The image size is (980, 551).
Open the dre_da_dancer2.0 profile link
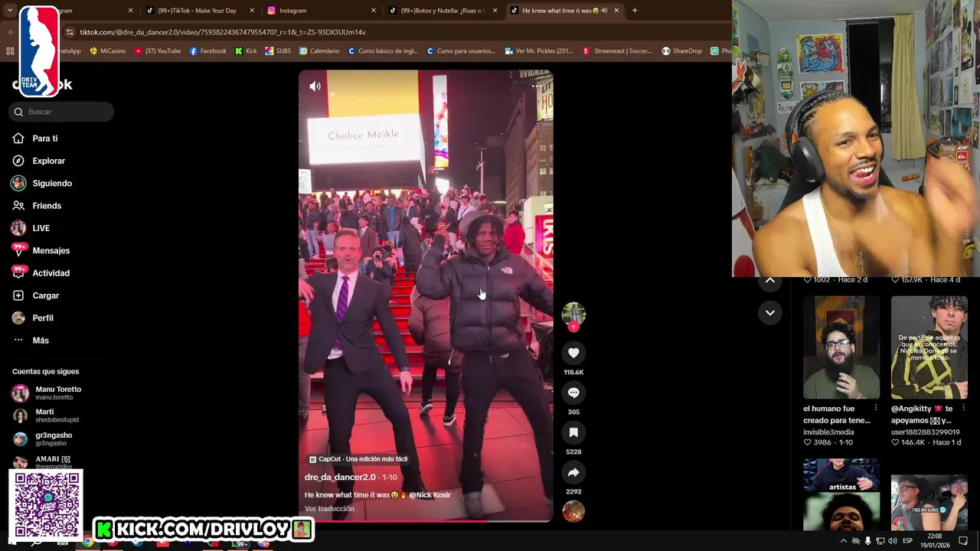pyautogui.click(x=340, y=478)
